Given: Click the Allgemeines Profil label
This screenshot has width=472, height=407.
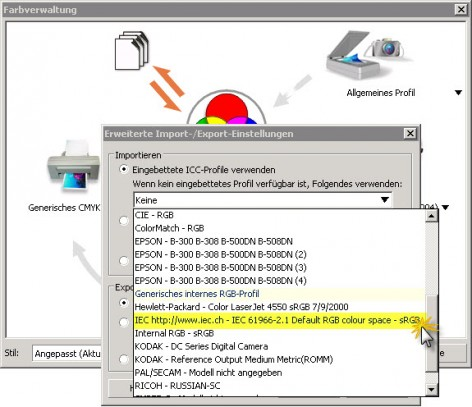Looking at the screenshot, I should (381, 92).
